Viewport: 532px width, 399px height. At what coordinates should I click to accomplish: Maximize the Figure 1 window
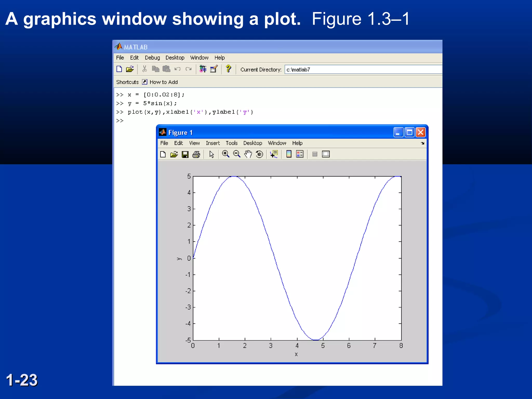coord(410,132)
